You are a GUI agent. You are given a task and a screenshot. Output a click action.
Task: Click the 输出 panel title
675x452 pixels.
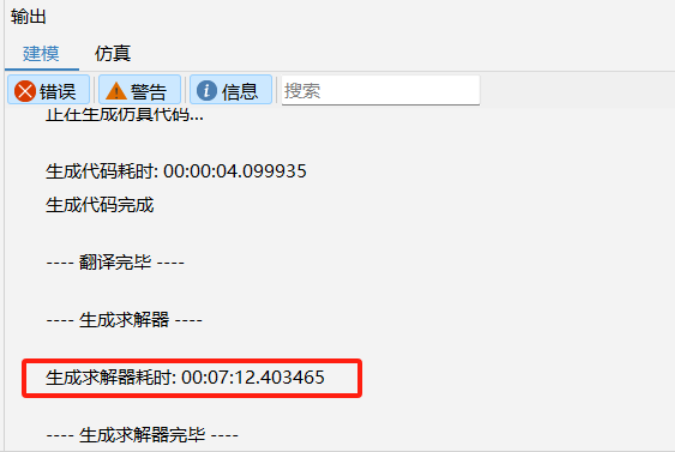tap(28, 17)
